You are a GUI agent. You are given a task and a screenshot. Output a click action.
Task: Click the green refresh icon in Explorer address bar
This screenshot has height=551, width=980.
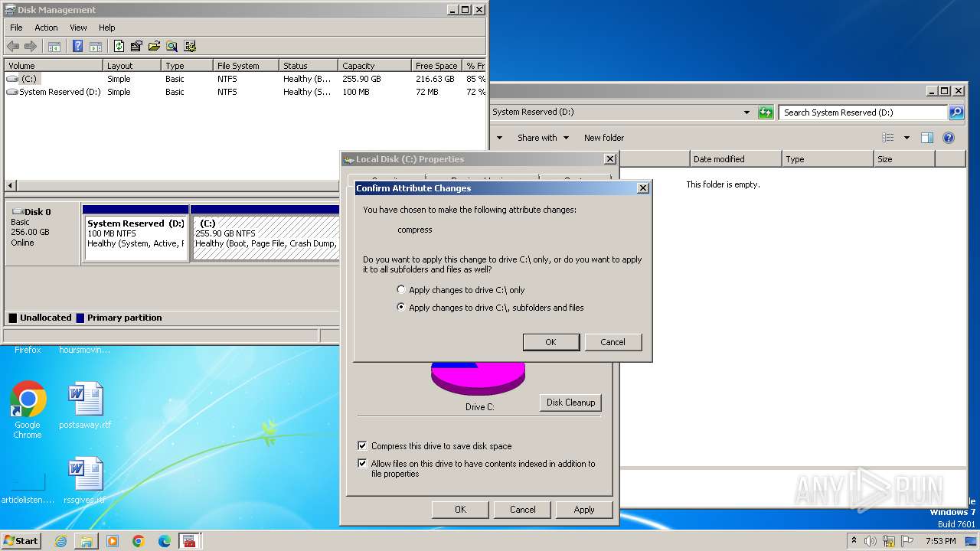766,112
